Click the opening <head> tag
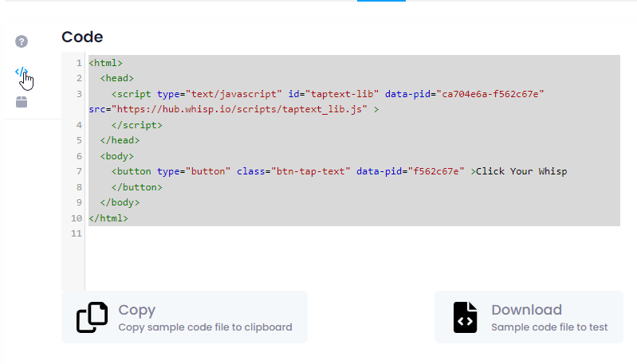 (x=117, y=78)
